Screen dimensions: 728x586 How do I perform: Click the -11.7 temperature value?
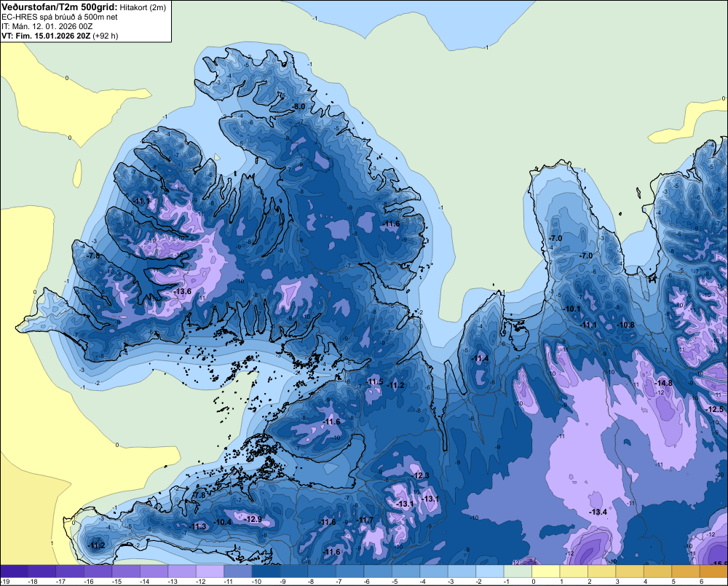click(x=365, y=520)
